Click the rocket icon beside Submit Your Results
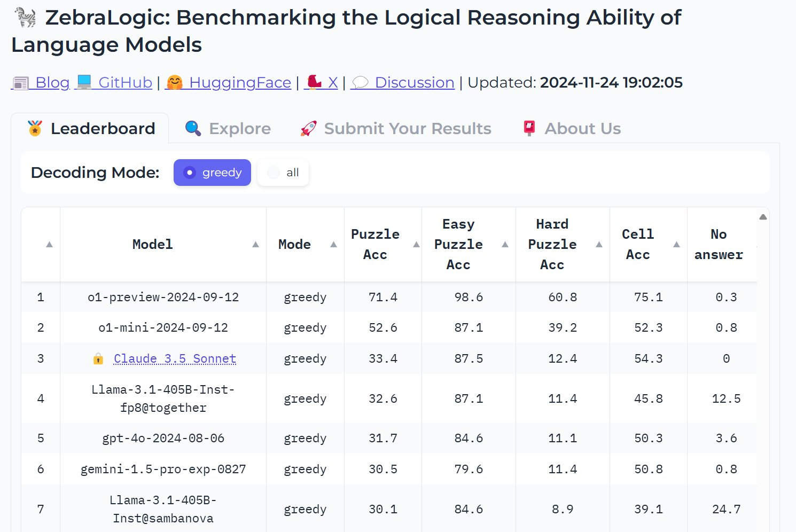The image size is (796, 532). 308,129
